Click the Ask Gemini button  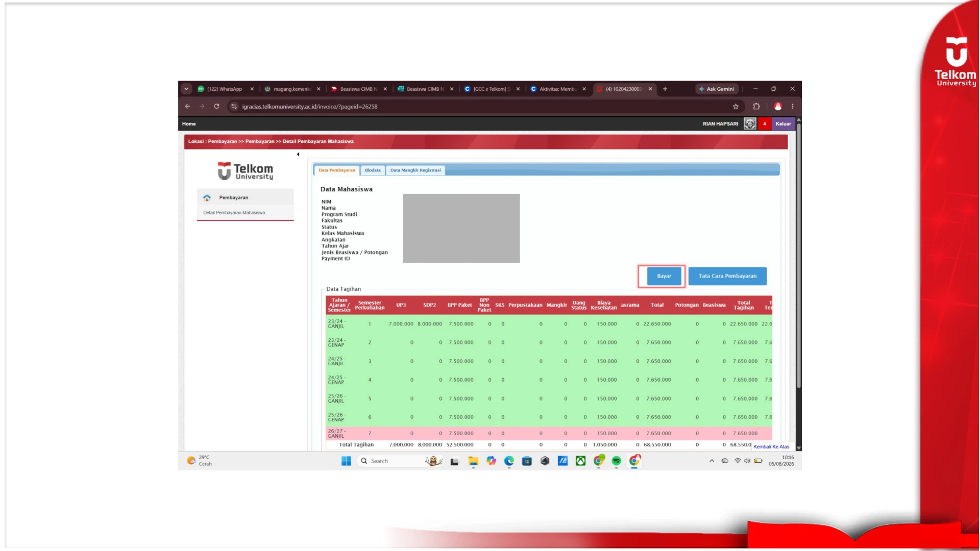[717, 89]
